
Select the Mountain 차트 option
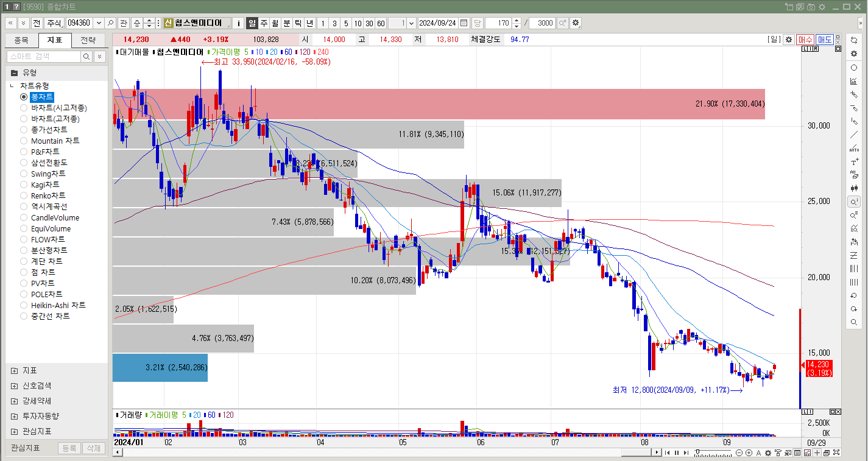[x=50, y=141]
